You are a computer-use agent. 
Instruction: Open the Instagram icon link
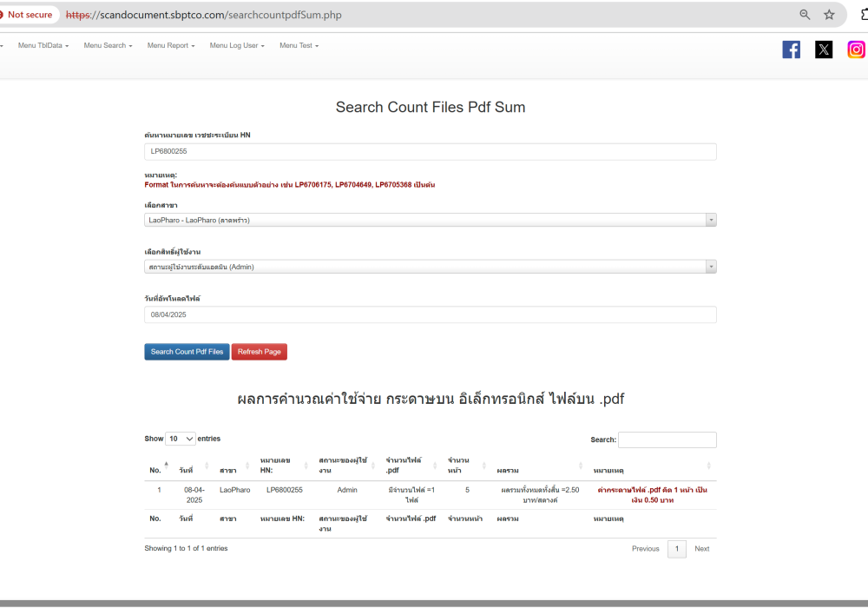click(x=856, y=50)
